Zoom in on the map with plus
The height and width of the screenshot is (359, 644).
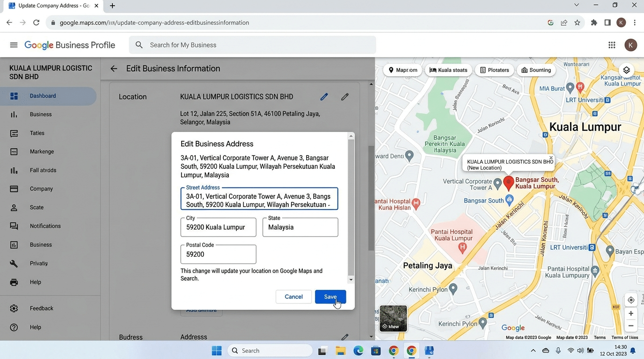point(631,314)
